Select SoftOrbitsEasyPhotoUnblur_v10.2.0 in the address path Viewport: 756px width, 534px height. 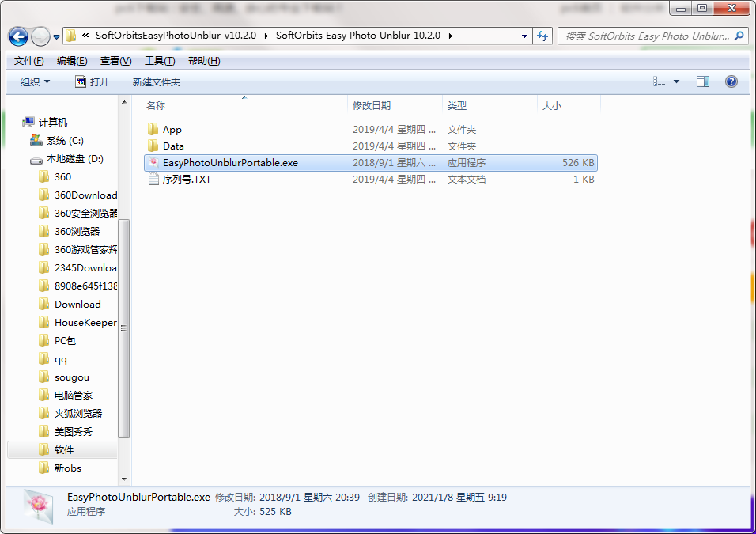(x=176, y=36)
